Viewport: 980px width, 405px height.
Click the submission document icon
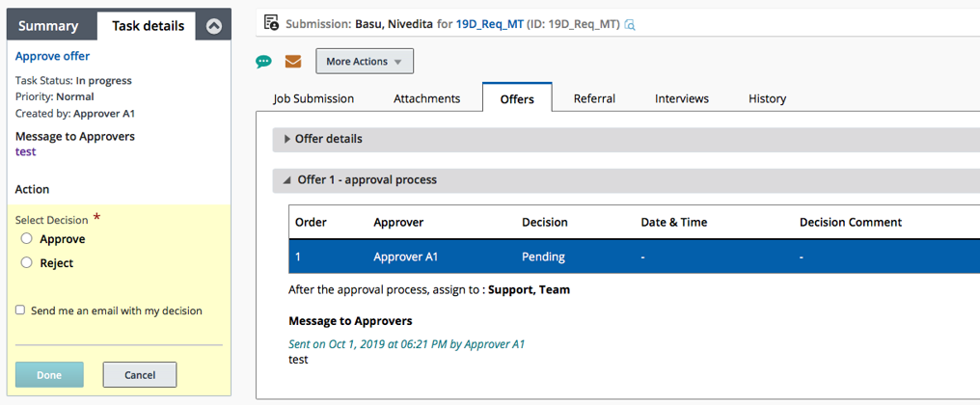click(271, 23)
